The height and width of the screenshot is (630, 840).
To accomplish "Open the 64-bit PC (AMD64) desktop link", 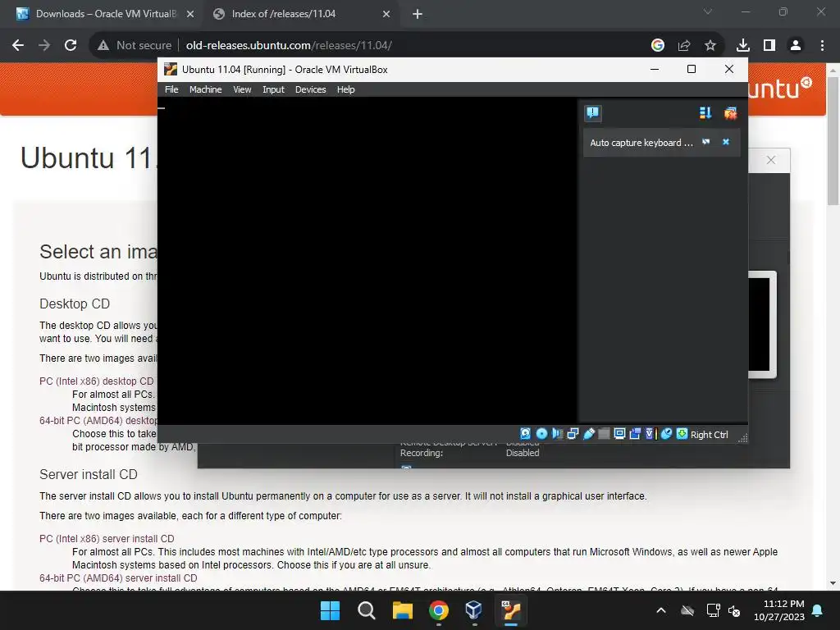I will (x=98, y=421).
